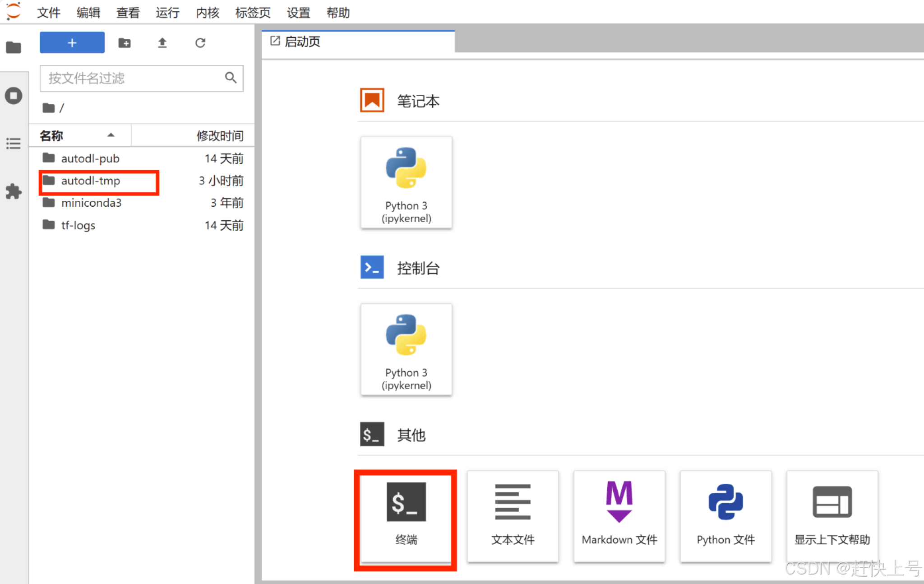
Task: Click the upload files icon
Action: [162, 43]
